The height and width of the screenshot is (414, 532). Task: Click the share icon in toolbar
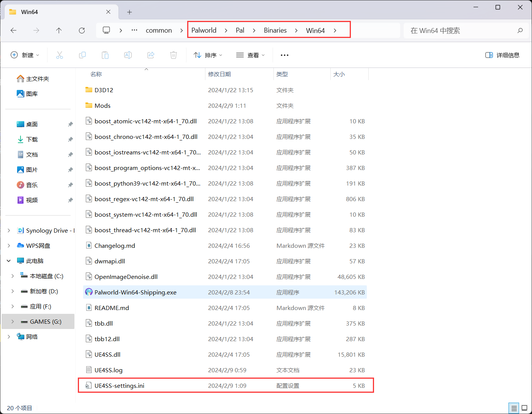(151, 55)
